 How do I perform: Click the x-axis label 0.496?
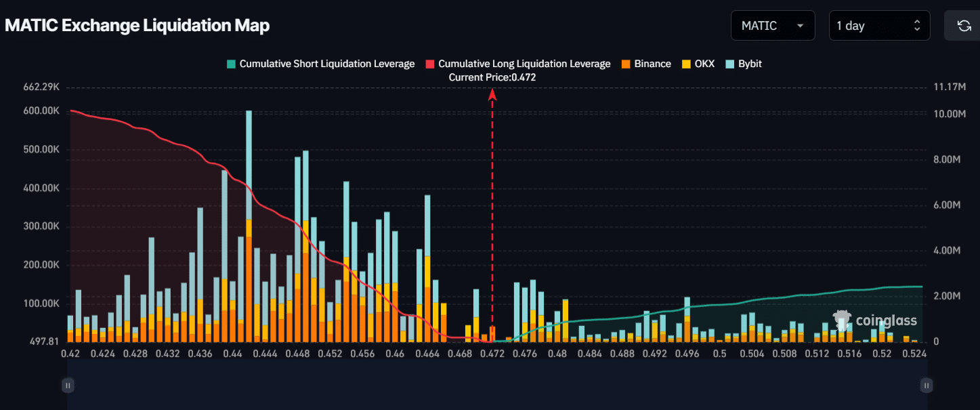(687, 353)
